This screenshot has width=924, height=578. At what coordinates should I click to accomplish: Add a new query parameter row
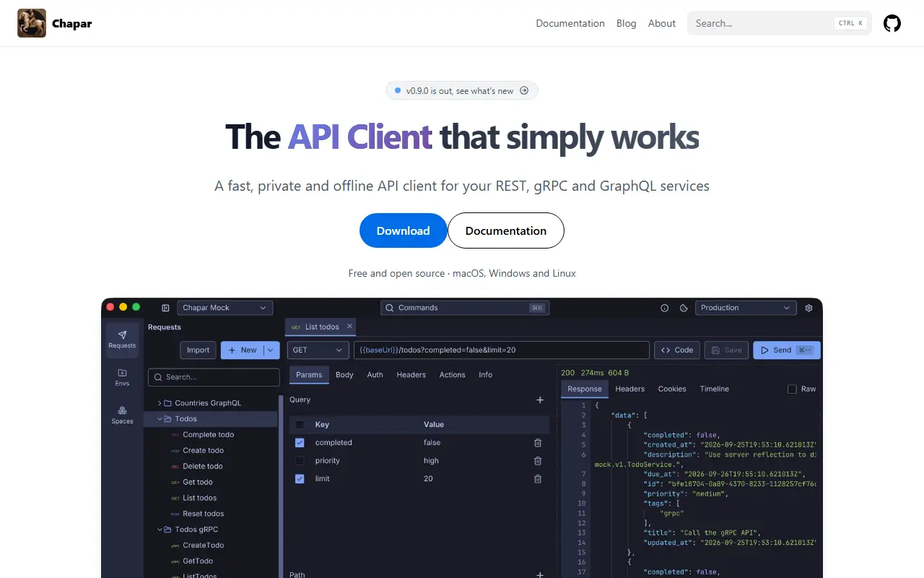coord(540,400)
